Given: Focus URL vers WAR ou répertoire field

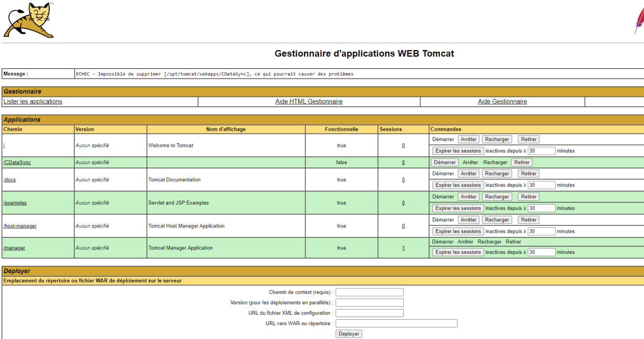Looking at the screenshot, I should pos(397,323).
